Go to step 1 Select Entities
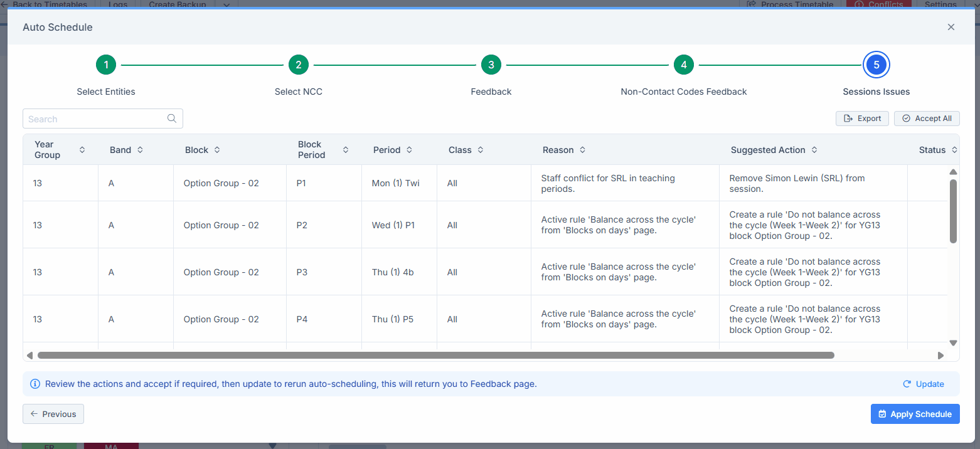The height and width of the screenshot is (449, 980). pyautogui.click(x=106, y=65)
